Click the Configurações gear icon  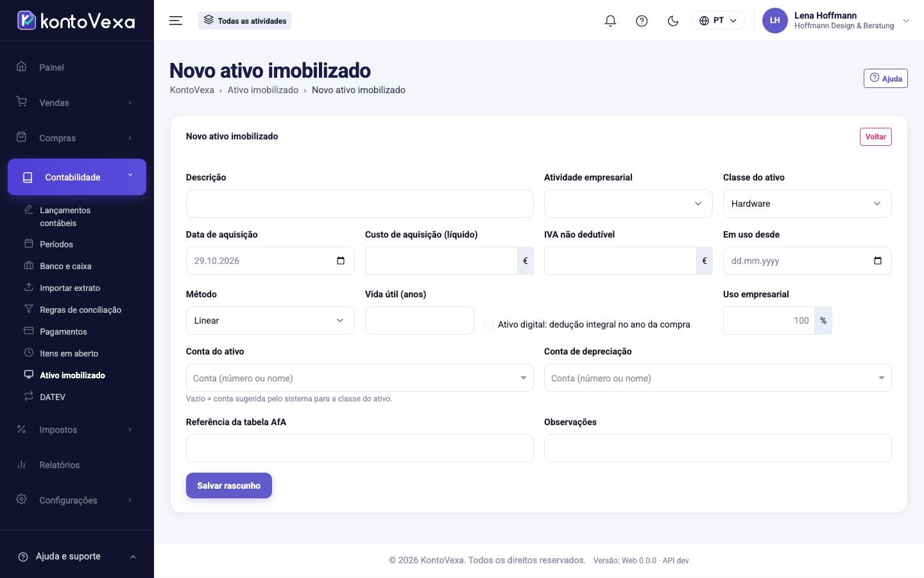(x=21, y=499)
